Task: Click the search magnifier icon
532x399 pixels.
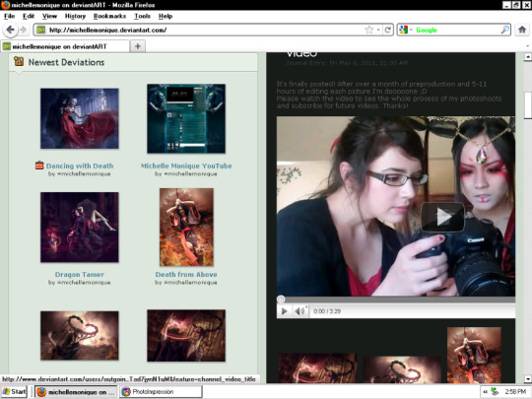Action: (504, 30)
